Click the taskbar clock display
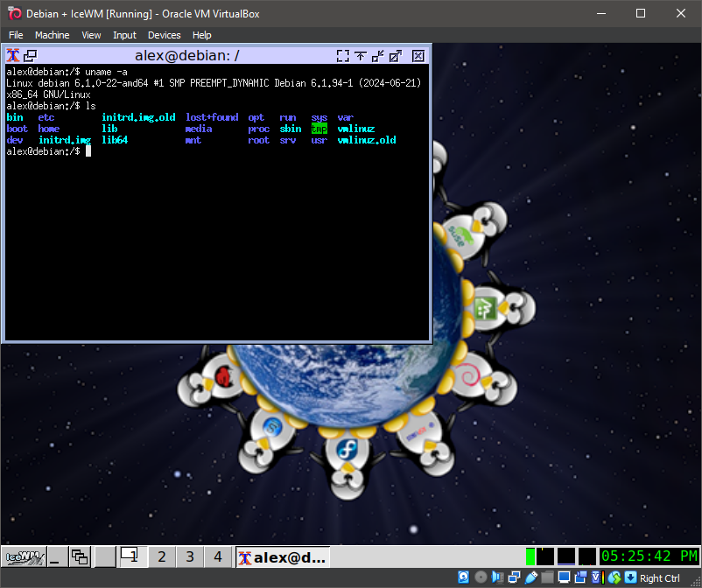This screenshot has height=588, width=702. pos(649,556)
